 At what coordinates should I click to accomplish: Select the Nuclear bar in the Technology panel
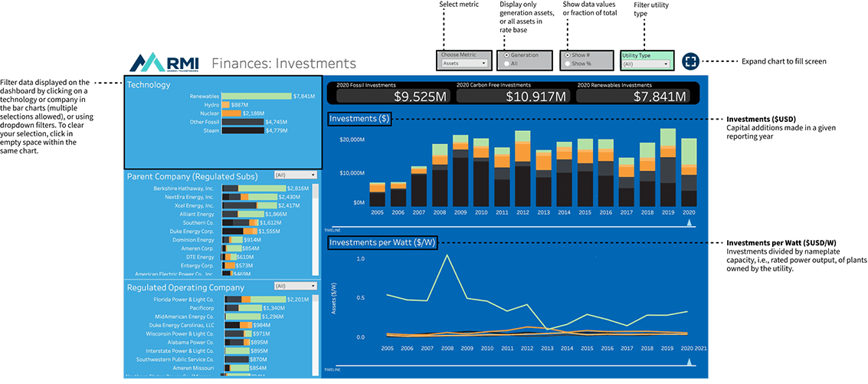(x=231, y=113)
